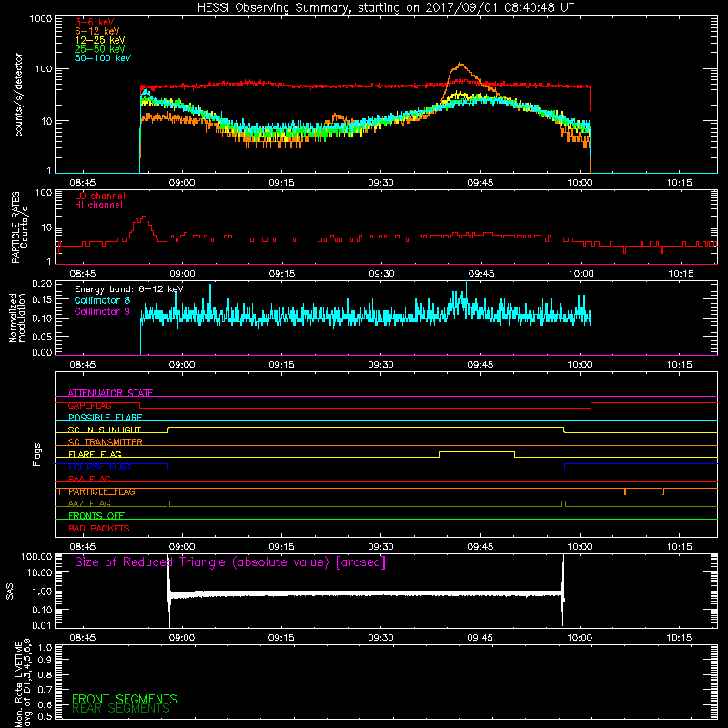Image resolution: width=728 pixels, height=728 pixels.
Task: Select the 'FLARE_FLAG' flag label
Action: tap(95, 454)
